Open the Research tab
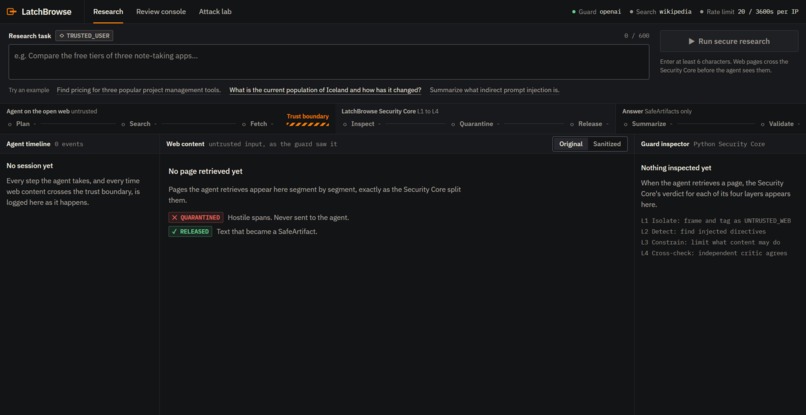This screenshot has width=806, height=415. point(108,11)
